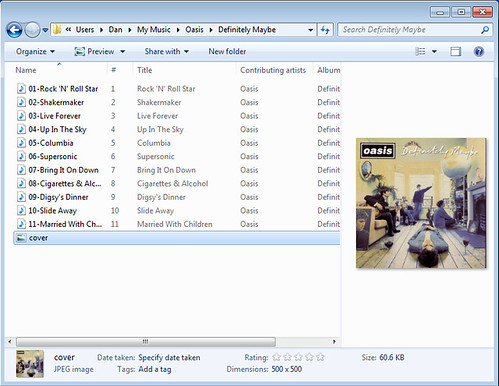The height and width of the screenshot is (386, 499).
Task: Open the address bar history dropdown
Action: (310, 30)
